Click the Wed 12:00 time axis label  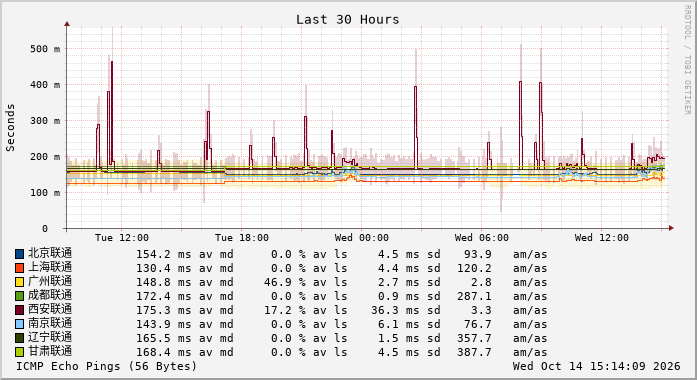(602, 238)
